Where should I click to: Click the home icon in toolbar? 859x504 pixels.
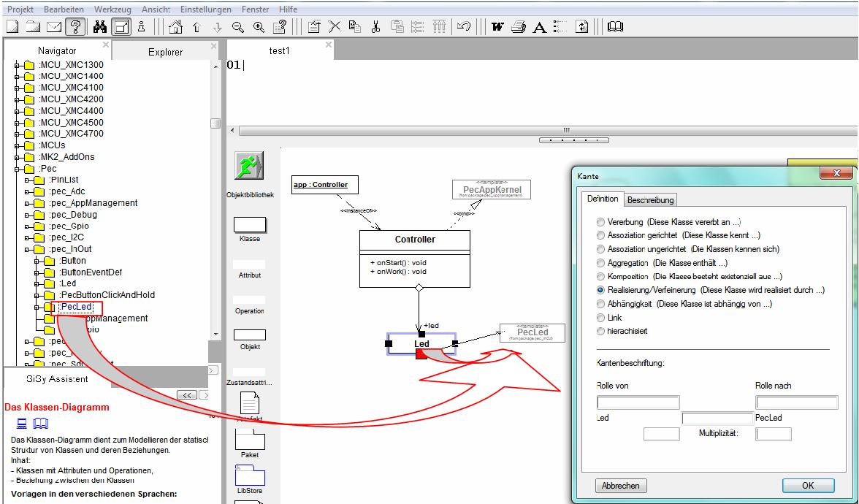click(x=175, y=27)
